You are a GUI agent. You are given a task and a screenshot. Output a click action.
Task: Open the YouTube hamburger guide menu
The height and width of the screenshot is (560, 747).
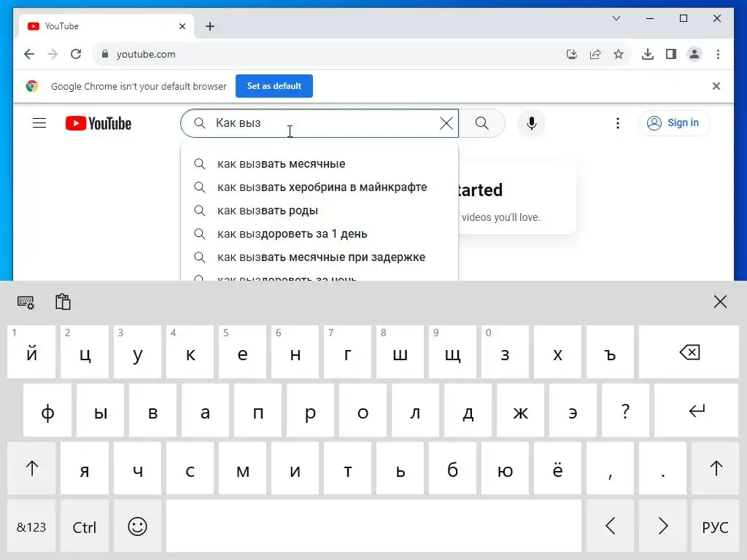(x=39, y=123)
